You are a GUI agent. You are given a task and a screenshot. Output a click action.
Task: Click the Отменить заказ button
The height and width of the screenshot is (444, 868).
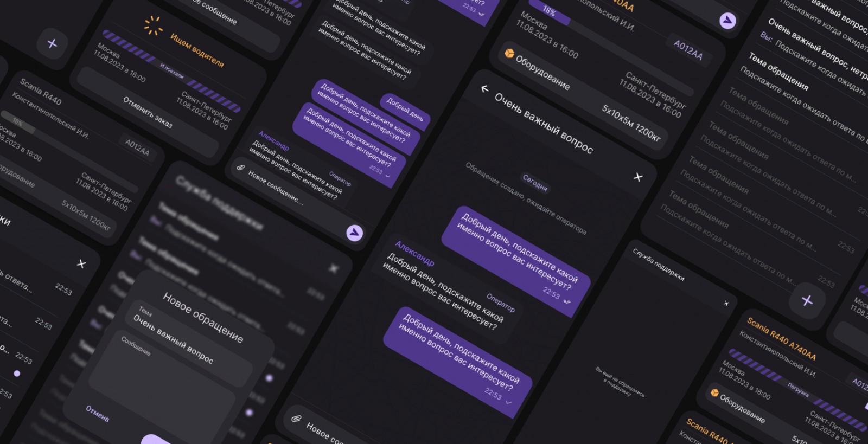[148, 113]
